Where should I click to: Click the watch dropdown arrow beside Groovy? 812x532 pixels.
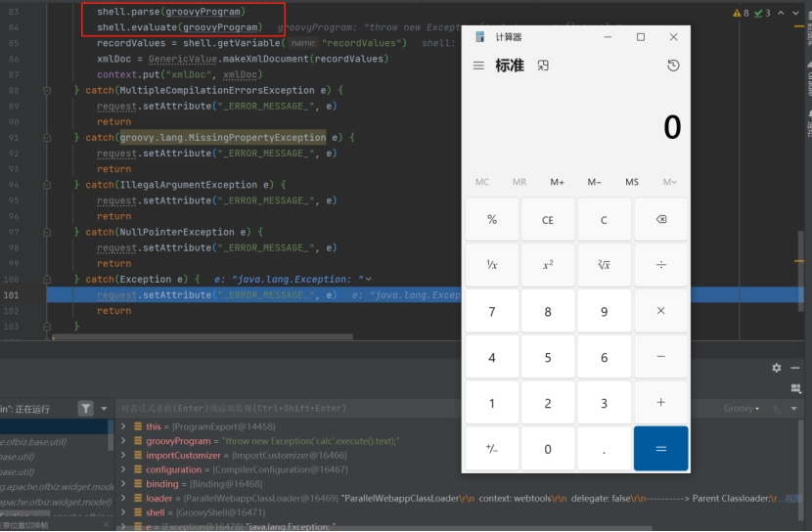click(793, 409)
